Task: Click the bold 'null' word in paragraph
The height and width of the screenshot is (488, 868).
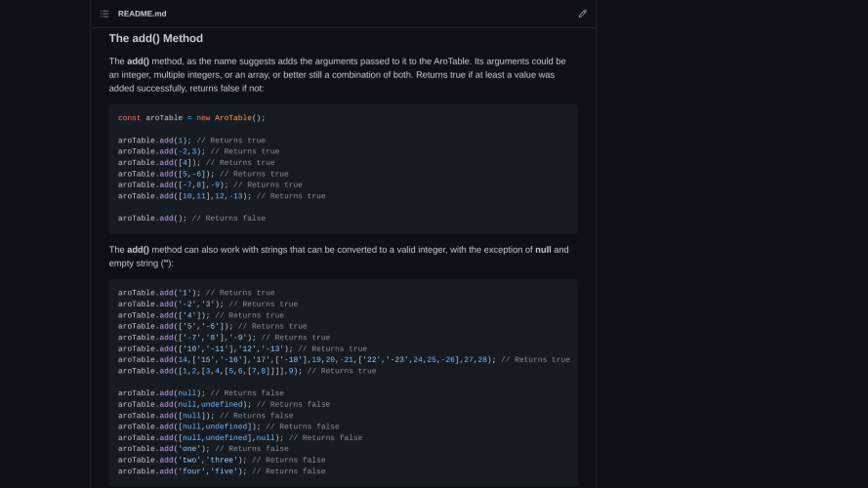Action: pyautogui.click(x=543, y=250)
